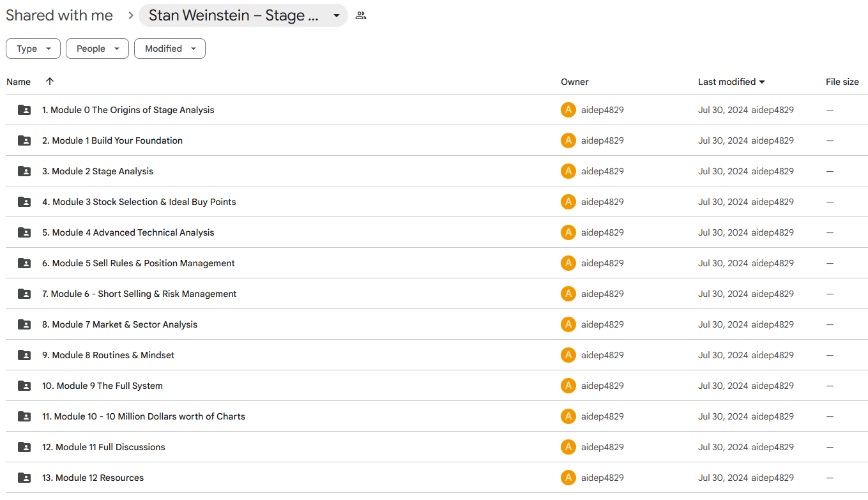Click folder icon of Module 5 Sell Rules
The image size is (868, 500).
click(24, 263)
